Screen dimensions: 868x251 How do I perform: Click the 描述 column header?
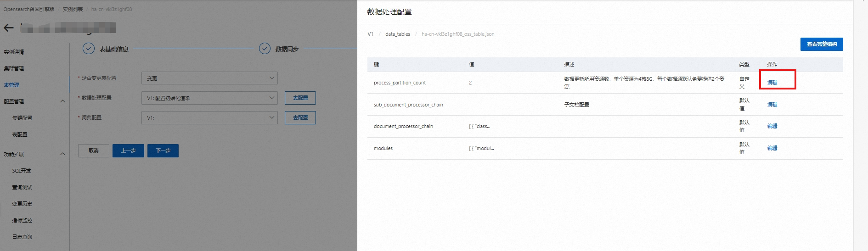click(569, 64)
